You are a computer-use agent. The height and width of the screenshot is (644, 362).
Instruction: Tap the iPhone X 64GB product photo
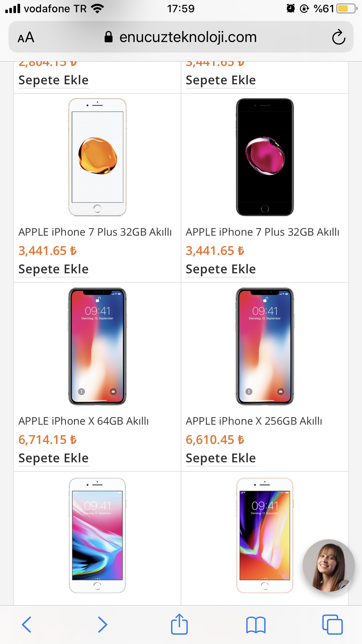[x=97, y=346]
